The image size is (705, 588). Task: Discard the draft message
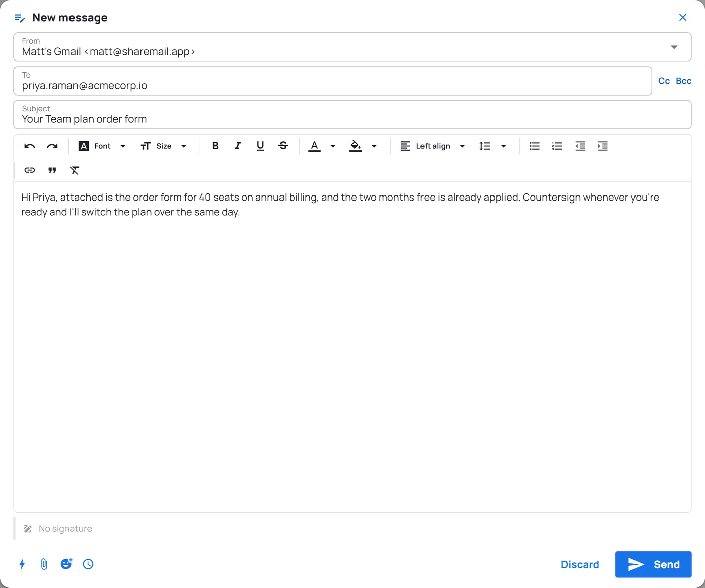(x=580, y=564)
